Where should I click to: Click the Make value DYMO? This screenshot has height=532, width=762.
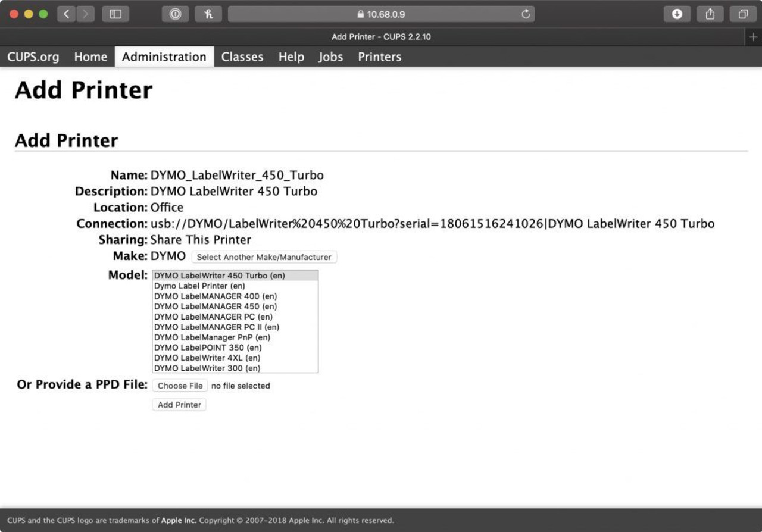click(x=168, y=256)
